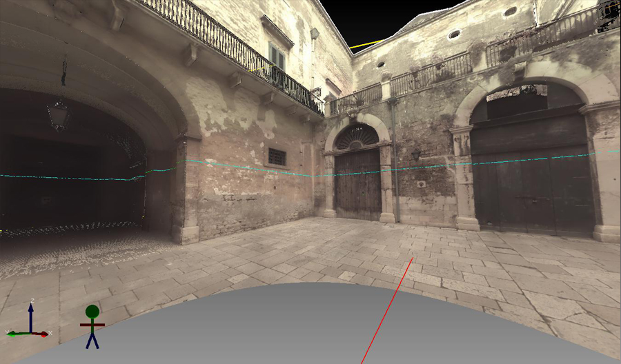Click the blue Z axis arrow of the gizmo
The width and height of the screenshot is (621, 364).
30,317
